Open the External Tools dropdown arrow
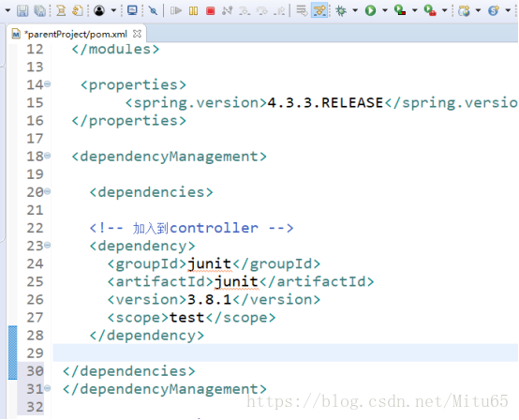The height and width of the screenshot is (420, 519). coord(445,10)
